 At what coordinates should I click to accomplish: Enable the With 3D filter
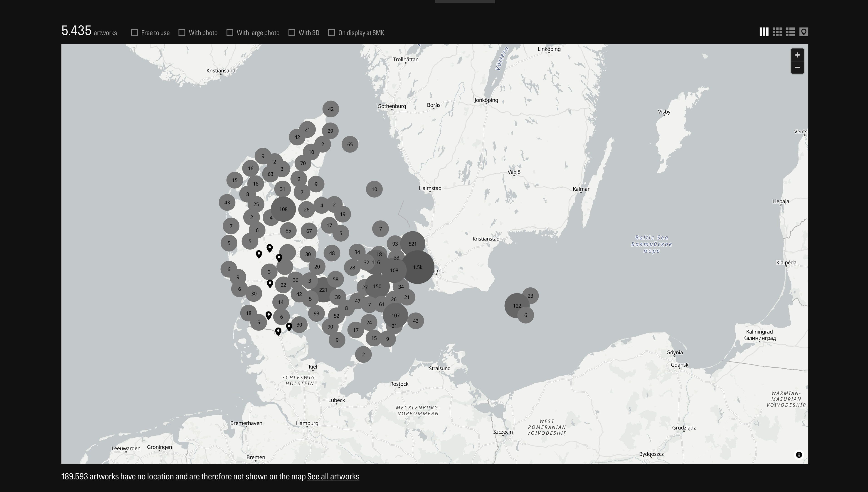292,33
